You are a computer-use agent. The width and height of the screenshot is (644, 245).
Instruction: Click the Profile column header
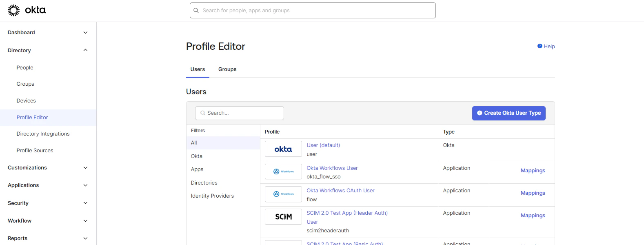272,132
